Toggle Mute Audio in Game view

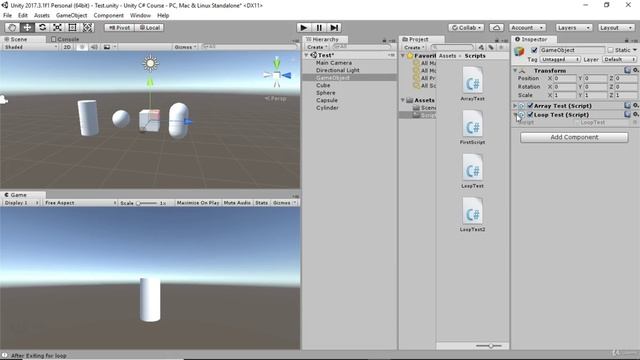pos(237,202)
